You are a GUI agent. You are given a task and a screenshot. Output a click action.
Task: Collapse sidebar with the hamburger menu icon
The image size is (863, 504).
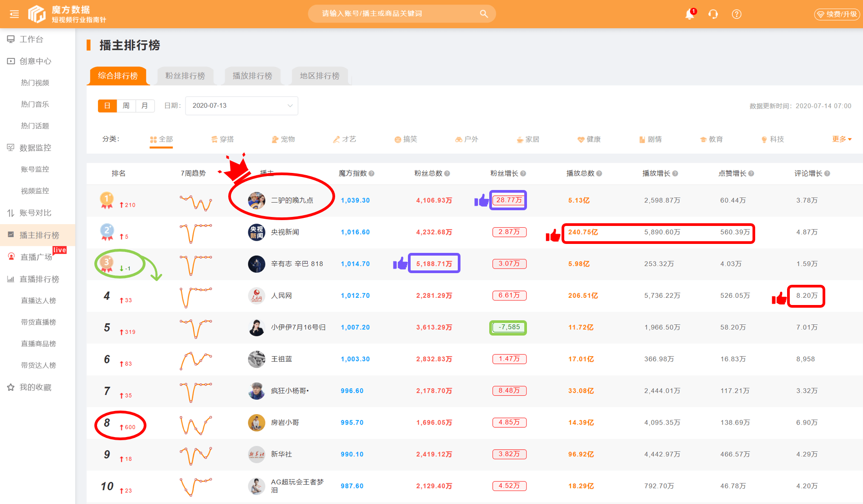tap(14, 14)
